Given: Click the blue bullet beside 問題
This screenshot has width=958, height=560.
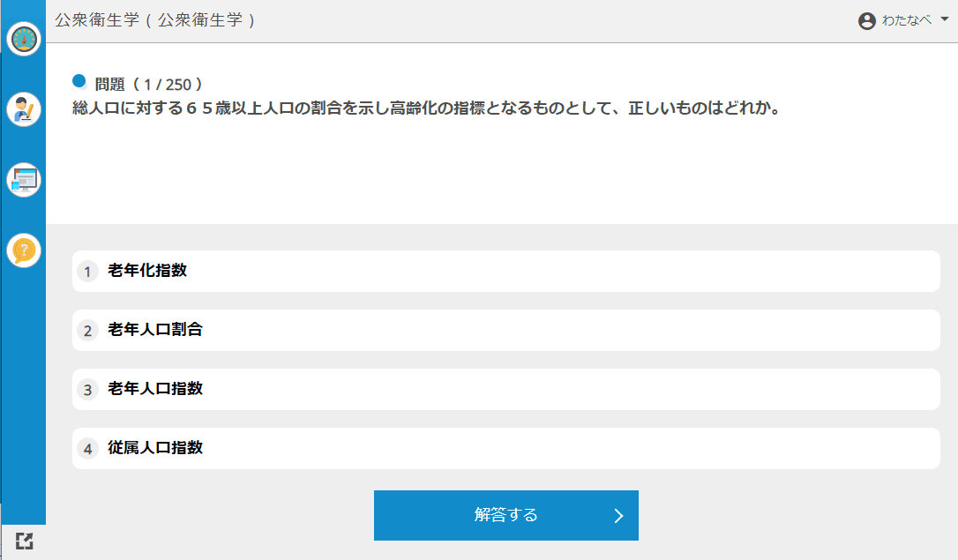Looking at the screenshot, I should (x=80, y=82).
